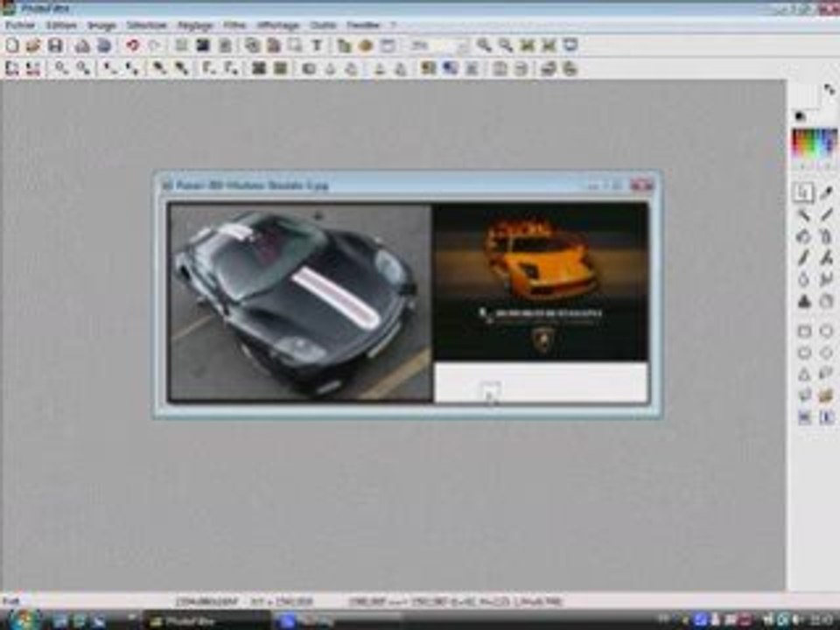This screenshot has width=840, height=630.
Task: Select the Blur drop tool
Action: [803, 279]
